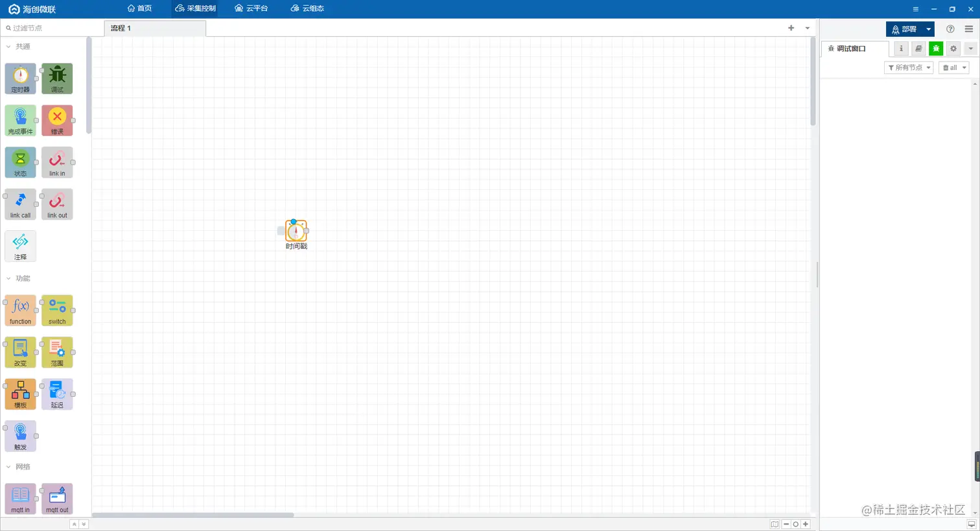
Task: Select the 范围 range node
Action: pos(57,352)
